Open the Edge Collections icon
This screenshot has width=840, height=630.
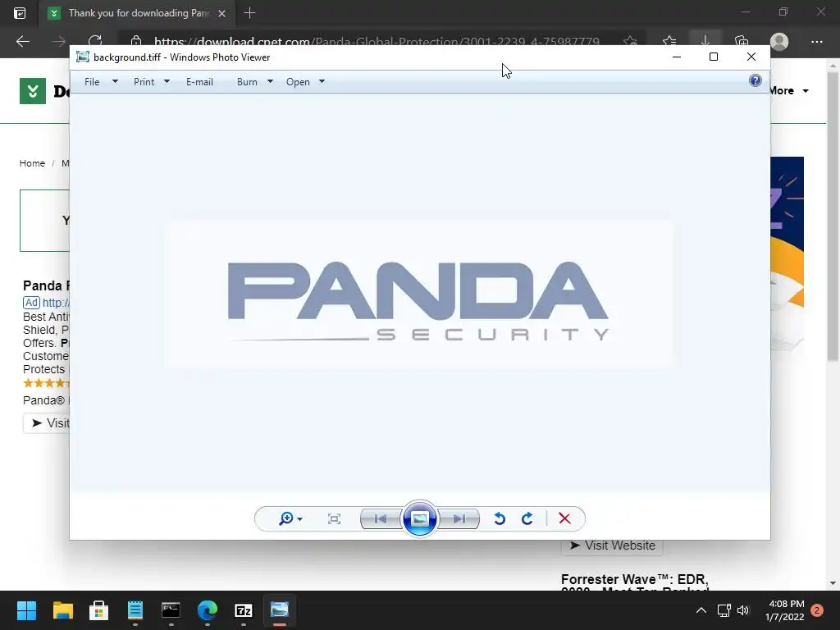pyautogui.click(x=742, y=41)
